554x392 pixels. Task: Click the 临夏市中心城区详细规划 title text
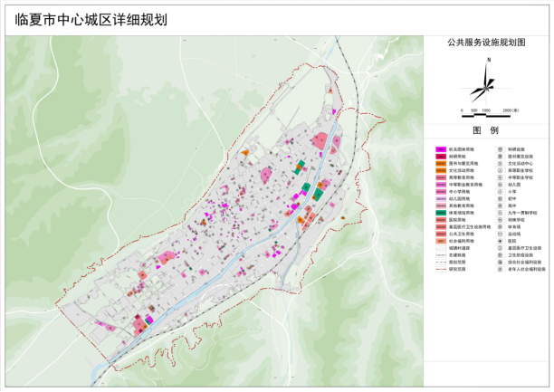point(86,19)
